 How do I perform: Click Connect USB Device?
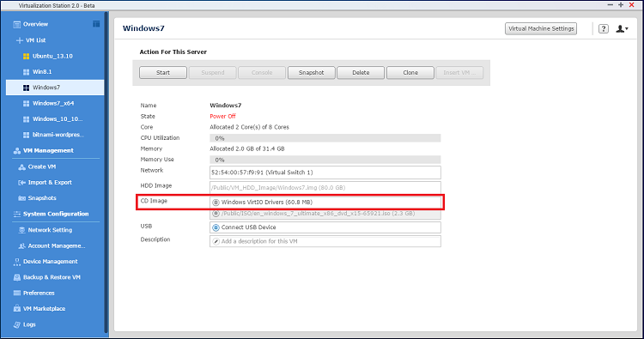[x=325, y=227]
